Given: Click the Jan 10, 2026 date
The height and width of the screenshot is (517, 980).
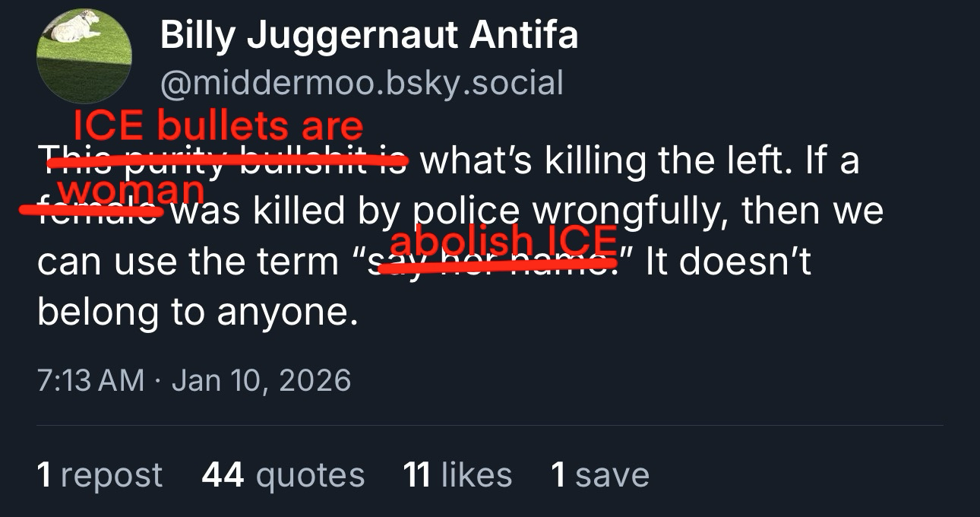Looking at the screenshot, I should pos(261,379).
